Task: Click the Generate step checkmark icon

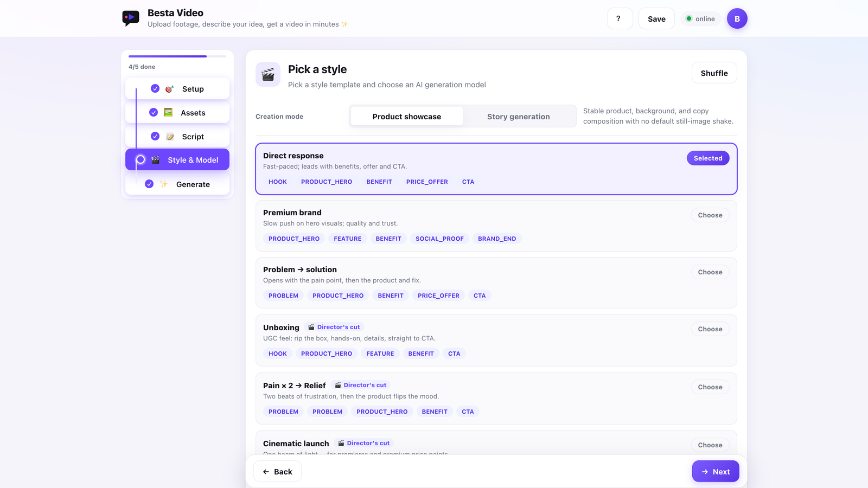Action: point(149,184)
